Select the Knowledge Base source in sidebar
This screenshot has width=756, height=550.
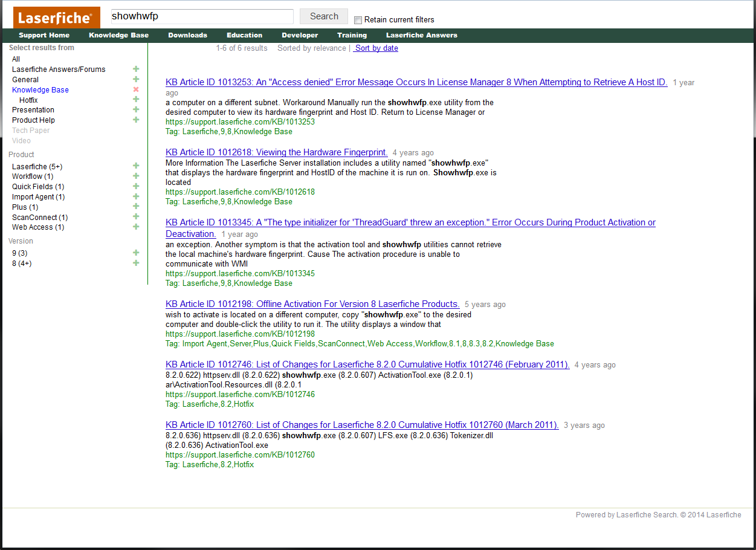40,90
